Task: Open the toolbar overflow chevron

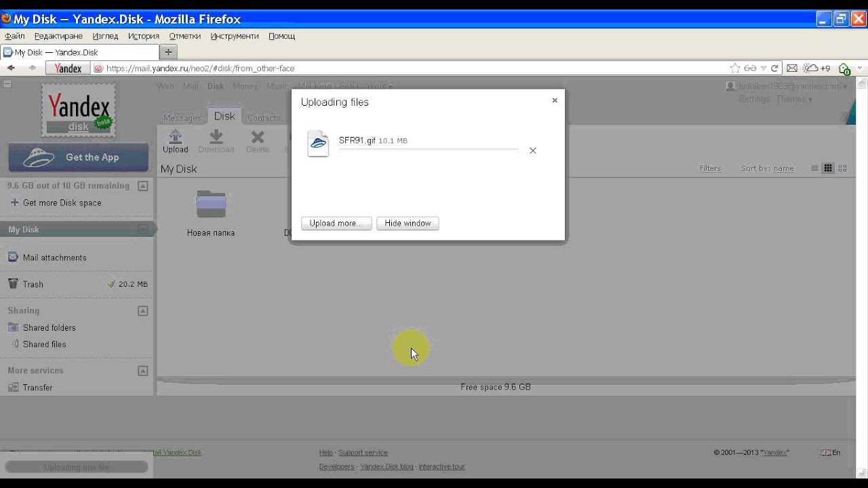Action: (x=860, y=68)
